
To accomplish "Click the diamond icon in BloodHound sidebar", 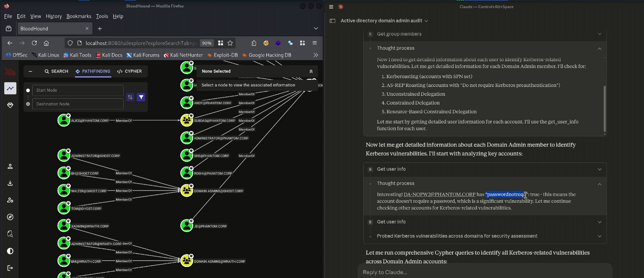I will [x=10, y=105].
